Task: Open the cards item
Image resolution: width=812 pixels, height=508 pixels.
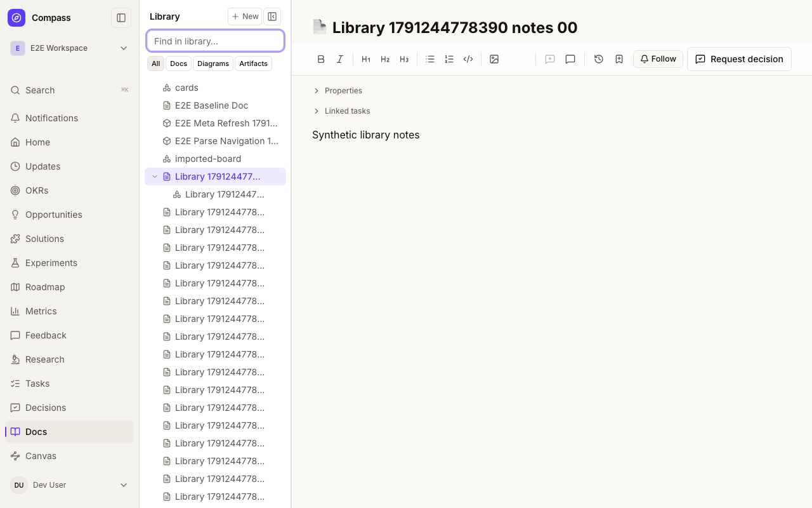Action: pos(216,88)
